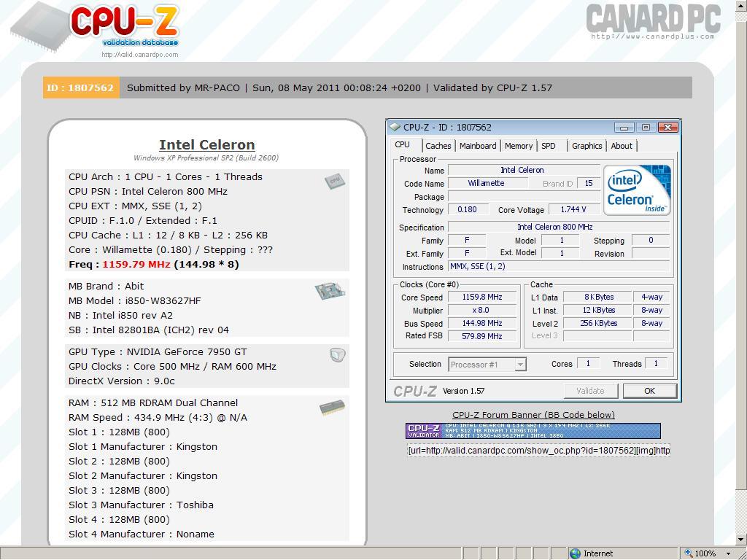Screen dimensions: 747x560
Task: Follow the valid.canardpc.com link under logo
Action: pyautogui.click(x=139, y=55)
